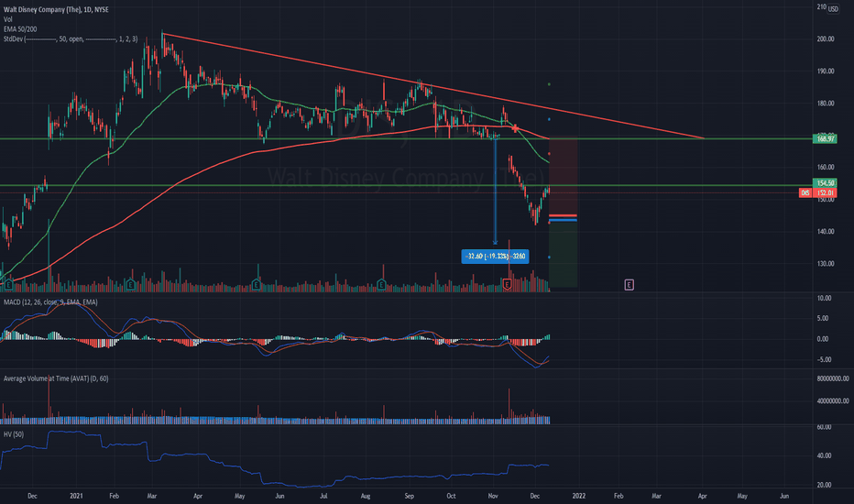854x504 pixels.
Task: Select the EMA 50/200 indicator legend
Action: (20, 29)
